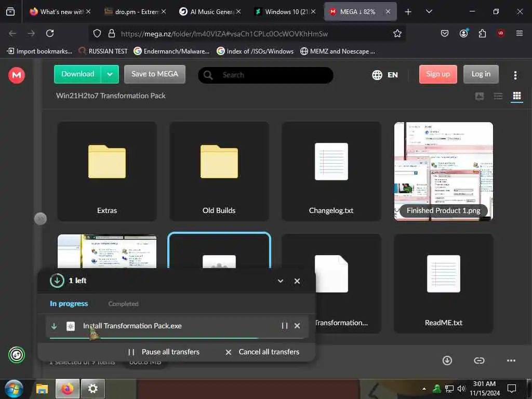Click the transfer indicator icon in the sidebar
The image size is (532, 399).
17,355
